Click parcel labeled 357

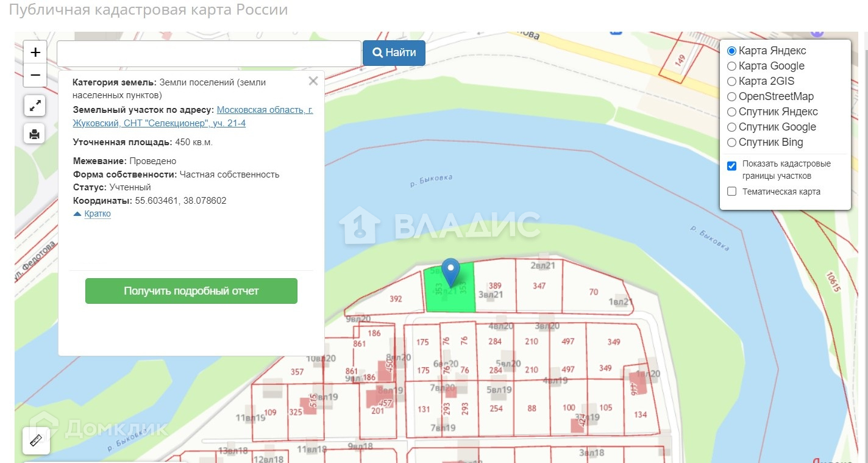coord(297,371)
